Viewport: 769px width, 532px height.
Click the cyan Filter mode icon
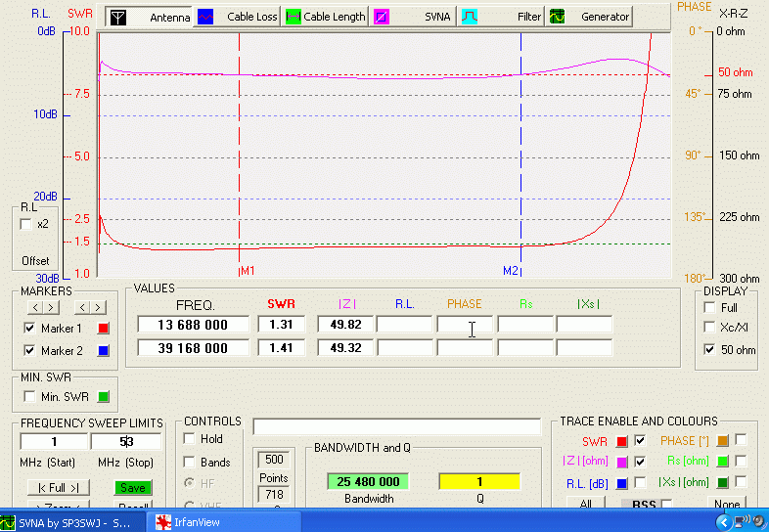(470, 17)
